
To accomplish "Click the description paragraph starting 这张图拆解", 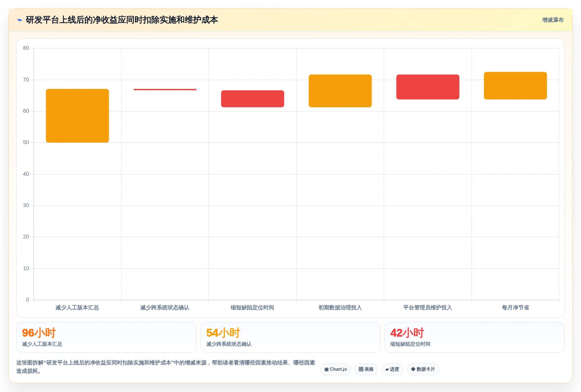I will click(166, 367).
